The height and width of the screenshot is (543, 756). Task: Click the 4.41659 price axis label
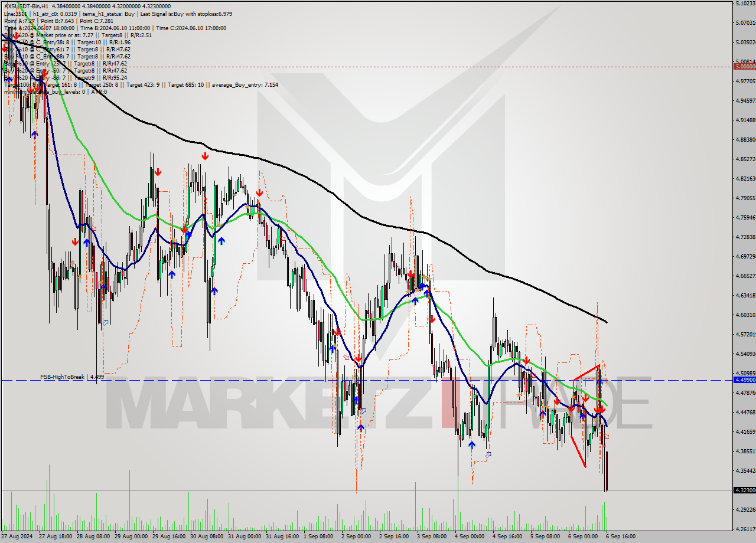click(745, 431)
